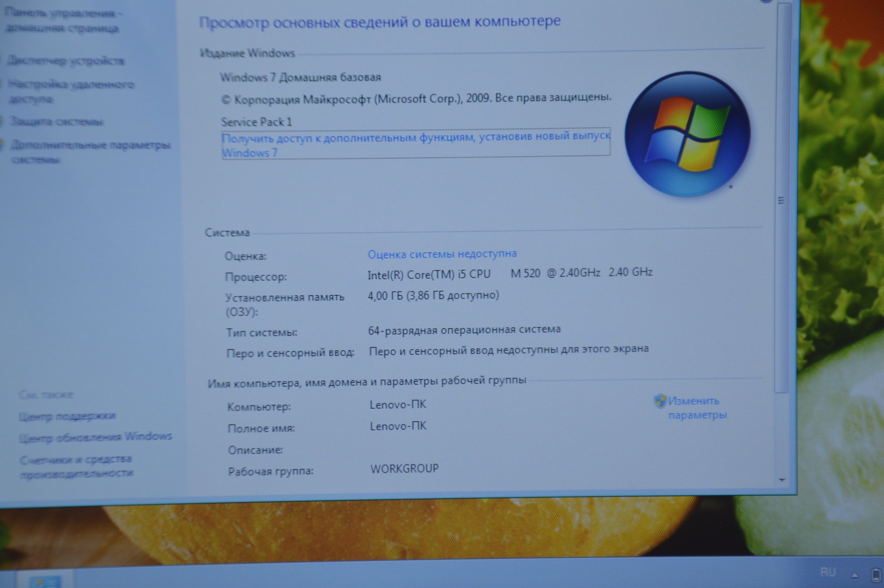Click the Windows 7 logo image

pyautogui.click(x=687, y=134)
